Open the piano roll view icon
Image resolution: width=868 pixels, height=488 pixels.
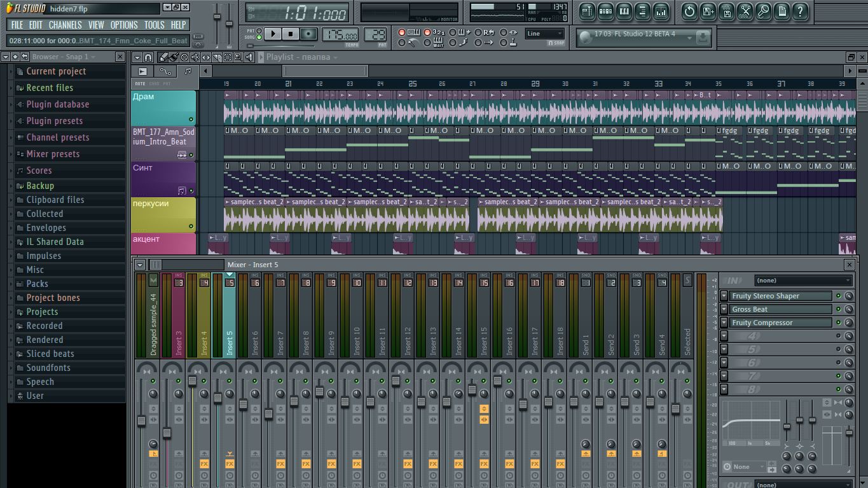[624, 11]
